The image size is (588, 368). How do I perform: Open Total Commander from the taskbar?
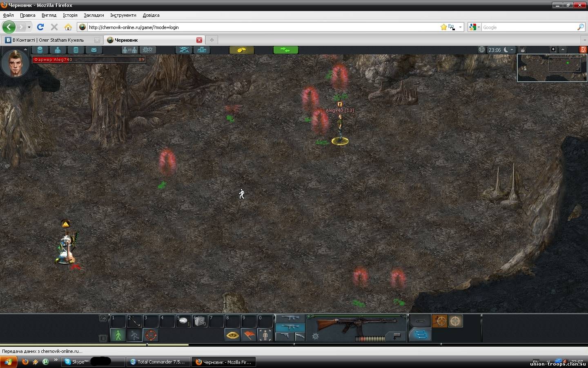(158, 362)
